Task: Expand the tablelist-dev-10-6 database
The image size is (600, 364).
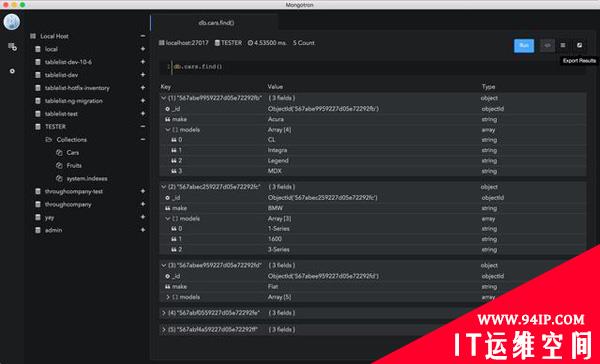Action: click(x=143, y=62)
